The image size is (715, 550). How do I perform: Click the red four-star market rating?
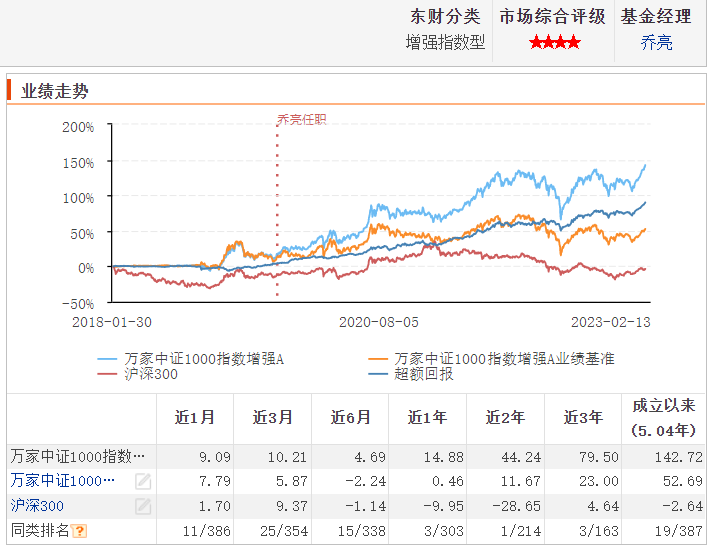[x=554, y=42]
